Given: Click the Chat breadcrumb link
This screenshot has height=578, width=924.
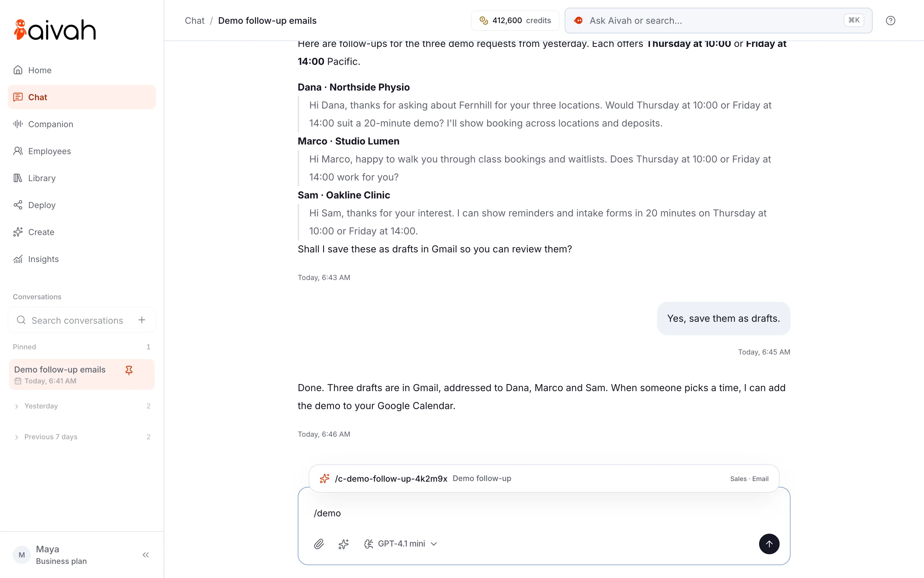Looking at the screenshot, I should click(194, 21).
